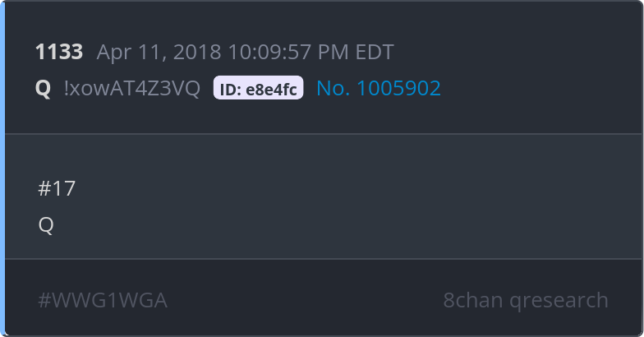The height and width of the screenshot is (337, 644).
Task: Click the light blue left border strip
Action: [2, 168]
